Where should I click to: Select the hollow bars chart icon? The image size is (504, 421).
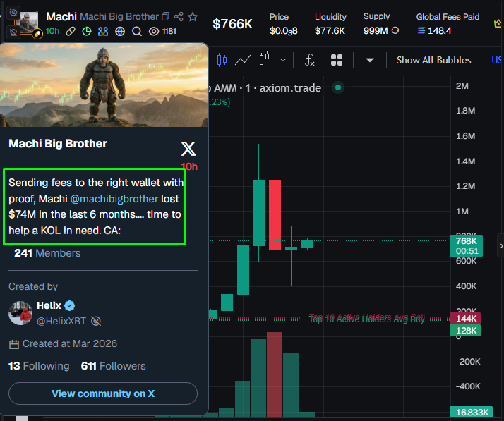[x=264, y=59]
